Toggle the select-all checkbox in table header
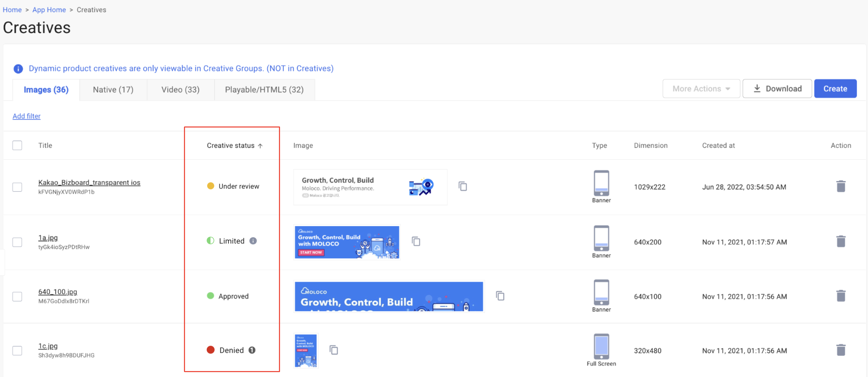 click(x=17, y=145)
